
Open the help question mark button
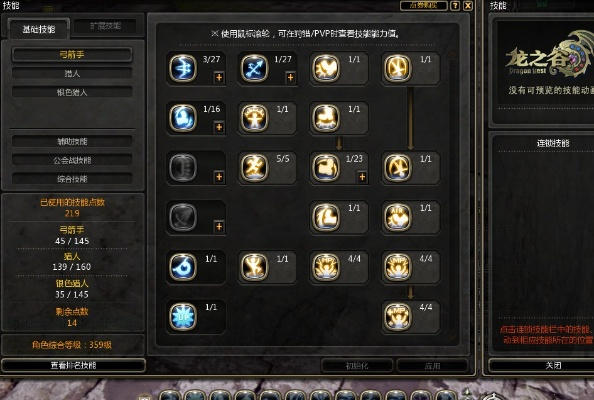click(455, 6)
